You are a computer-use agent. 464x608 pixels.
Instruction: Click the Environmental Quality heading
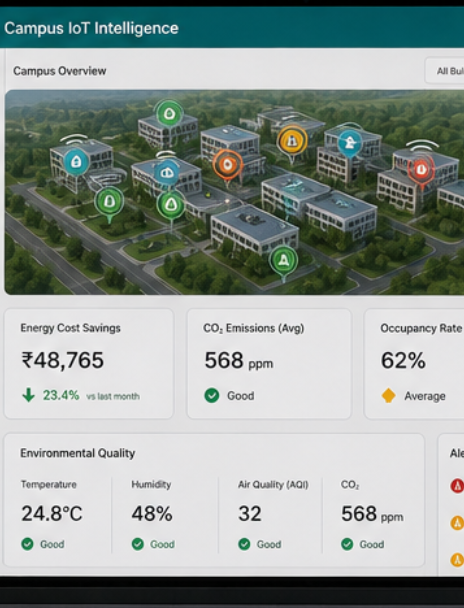click(x=78, y=453)
